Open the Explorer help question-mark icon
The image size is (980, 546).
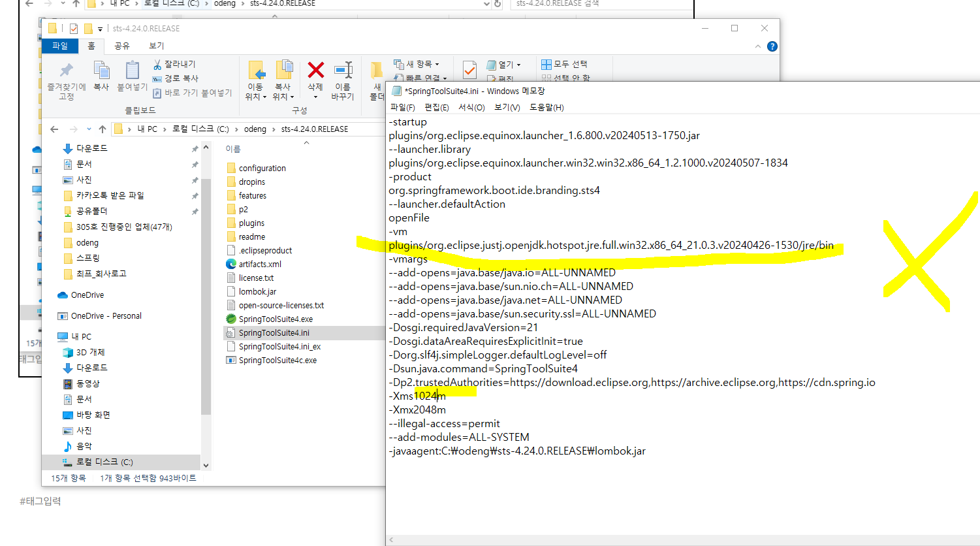click(772, 46)
